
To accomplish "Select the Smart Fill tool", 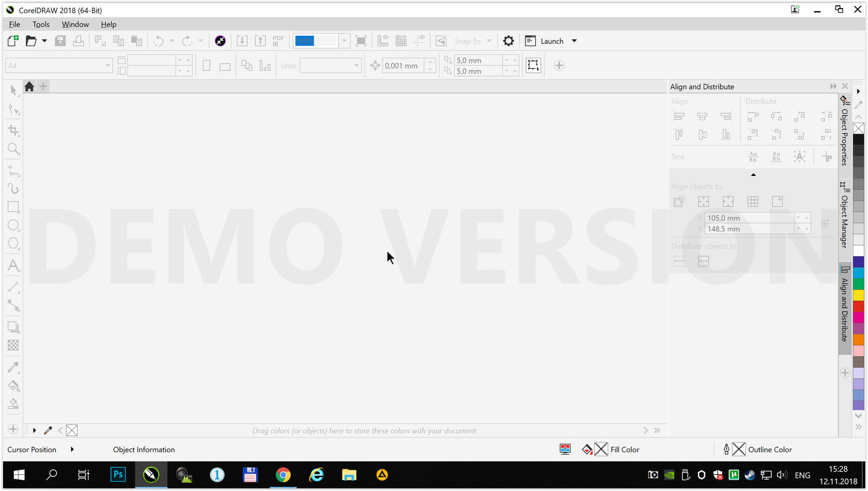I will point(13,404).
